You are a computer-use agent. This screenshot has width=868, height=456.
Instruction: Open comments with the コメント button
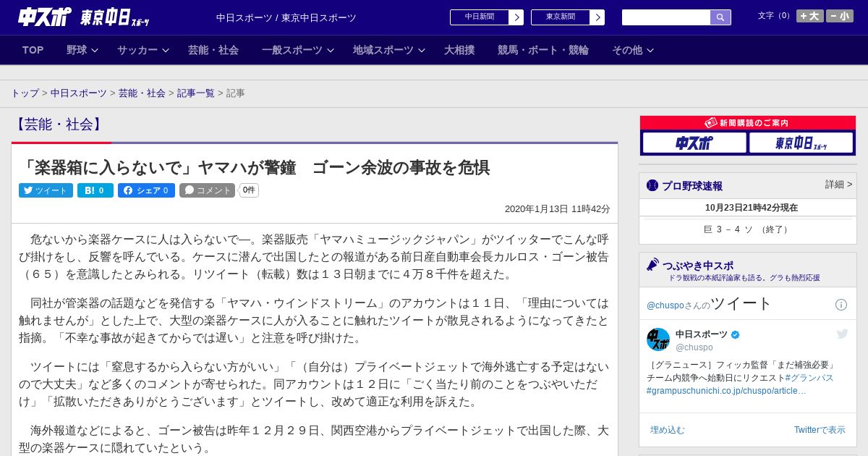pos(208,190)
